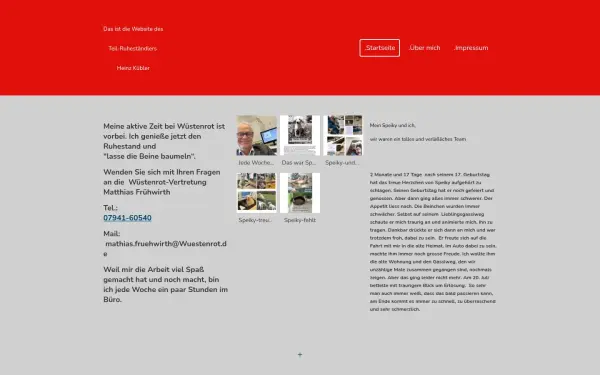The height and width of the screenshot is (375, 600).
Task: Click the 'Speiky-treu...' caption text
Action: (x=255, y=220)
